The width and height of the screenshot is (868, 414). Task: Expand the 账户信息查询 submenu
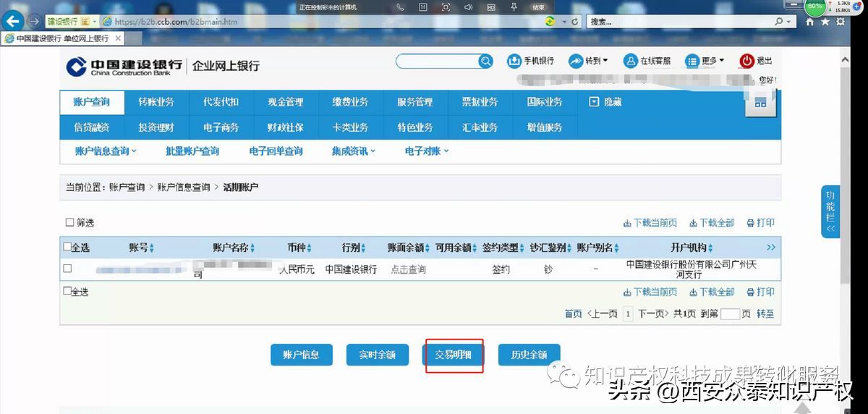pyautogui.click(x=106, y=151)
